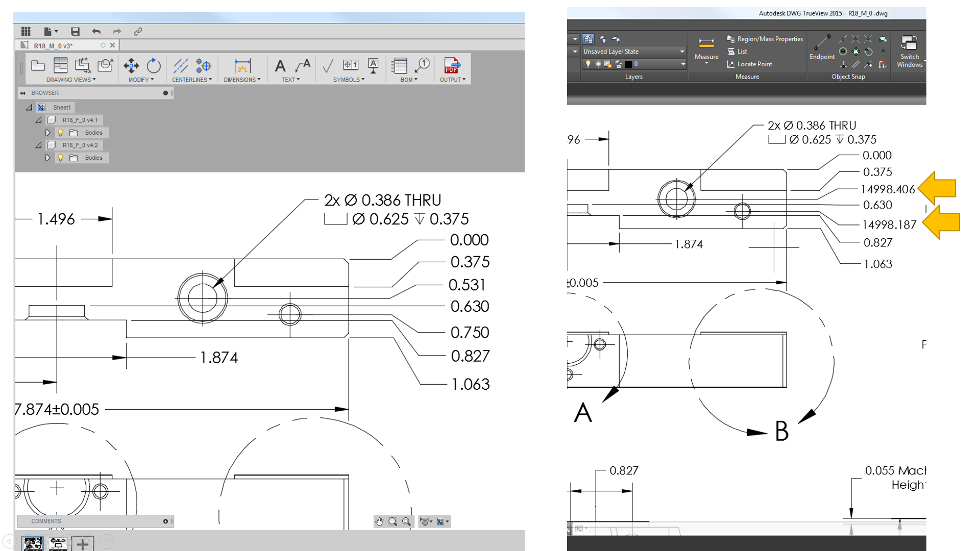The image size is (980, 551).
Task: Collapse the Browser panel
Action: click(22, 93)
